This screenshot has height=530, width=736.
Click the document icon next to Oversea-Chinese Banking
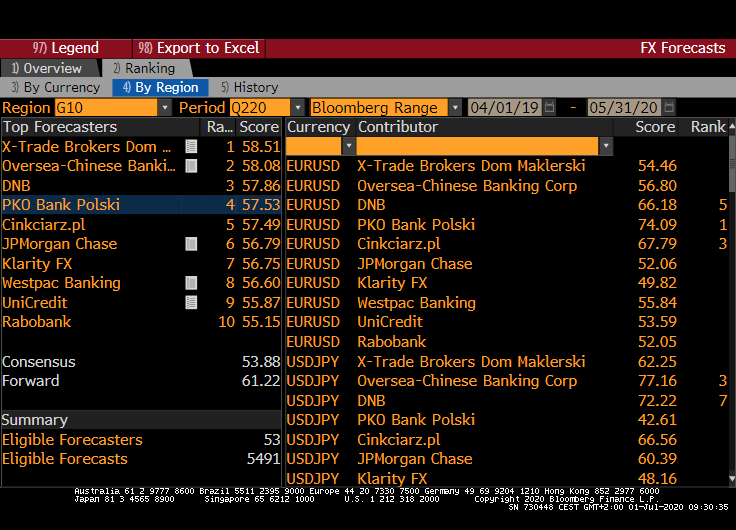pyautogui.click(x=191, y=166)
